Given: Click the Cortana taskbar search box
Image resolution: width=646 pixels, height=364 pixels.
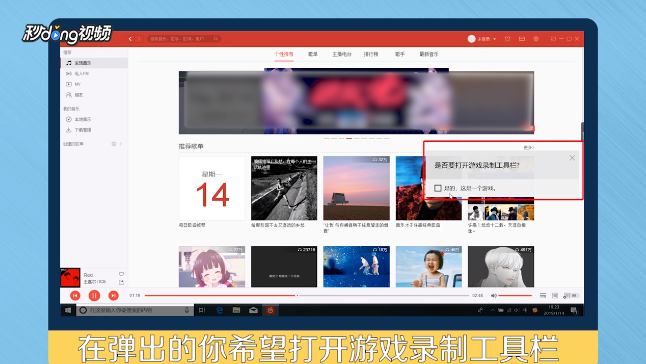Looking at the screenshot, I should click(x=135, y=310).
